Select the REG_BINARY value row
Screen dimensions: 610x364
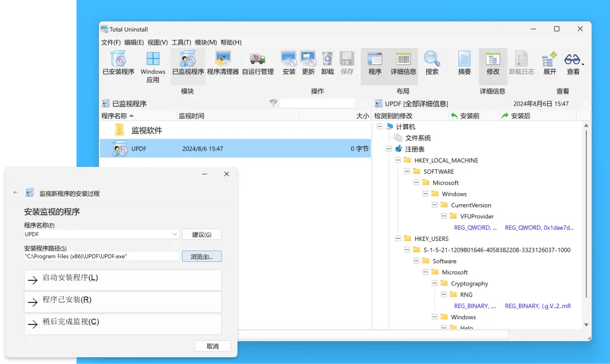[x=512, y=306]
